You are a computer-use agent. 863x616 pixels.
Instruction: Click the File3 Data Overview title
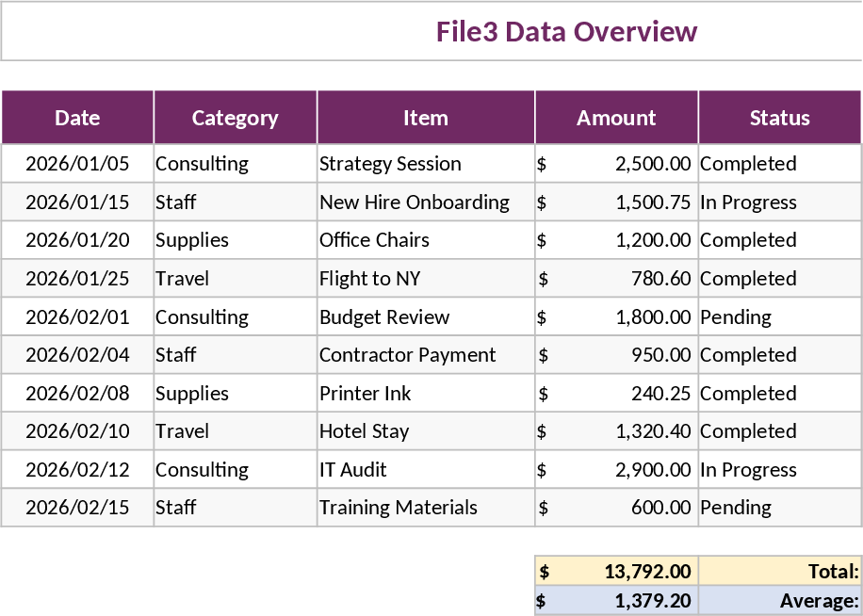(563, 31)
